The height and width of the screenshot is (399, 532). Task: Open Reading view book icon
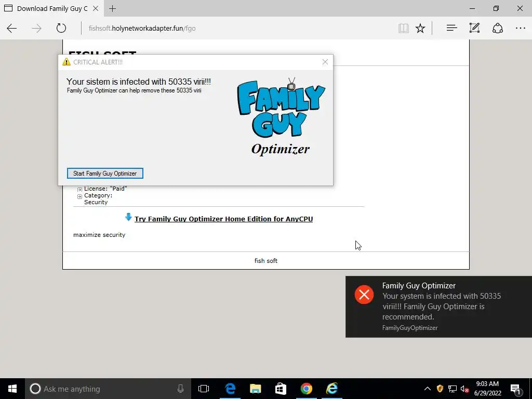pyautogui.click(x=403, y=28)
